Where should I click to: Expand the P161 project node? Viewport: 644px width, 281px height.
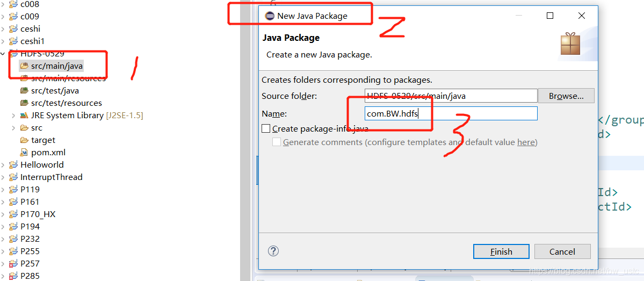3,201
